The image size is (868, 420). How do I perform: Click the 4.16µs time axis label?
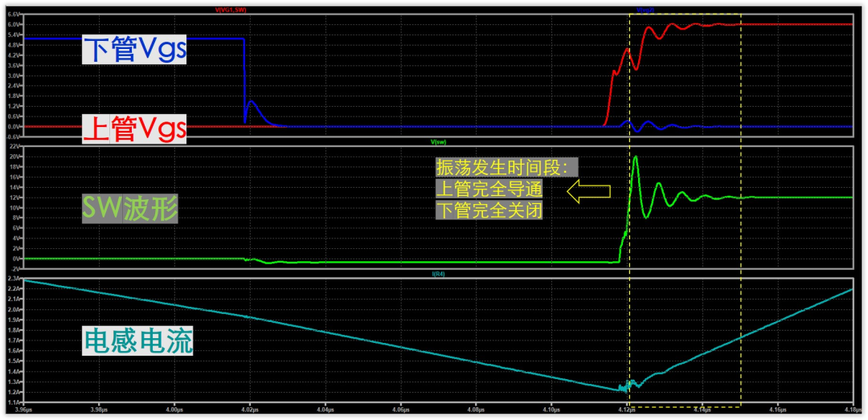coord(776,410)
